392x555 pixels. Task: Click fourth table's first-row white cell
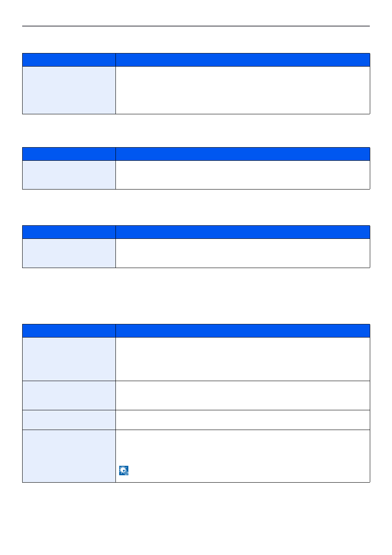click(x=243, y=359)
